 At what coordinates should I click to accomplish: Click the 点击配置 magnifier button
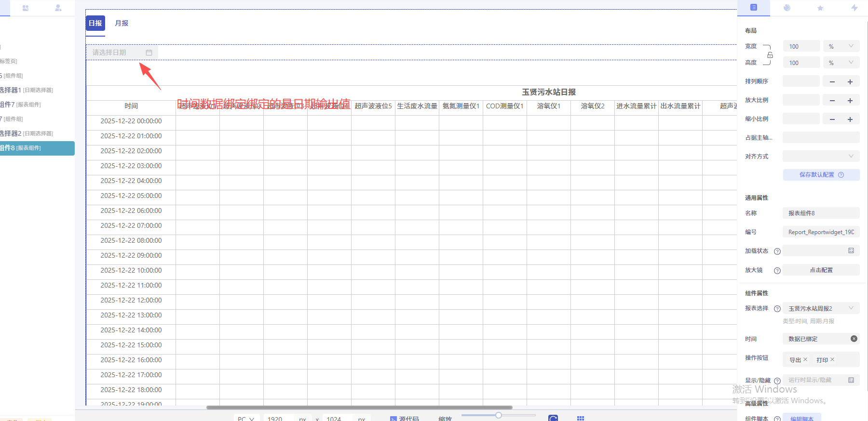coord(821,270)
